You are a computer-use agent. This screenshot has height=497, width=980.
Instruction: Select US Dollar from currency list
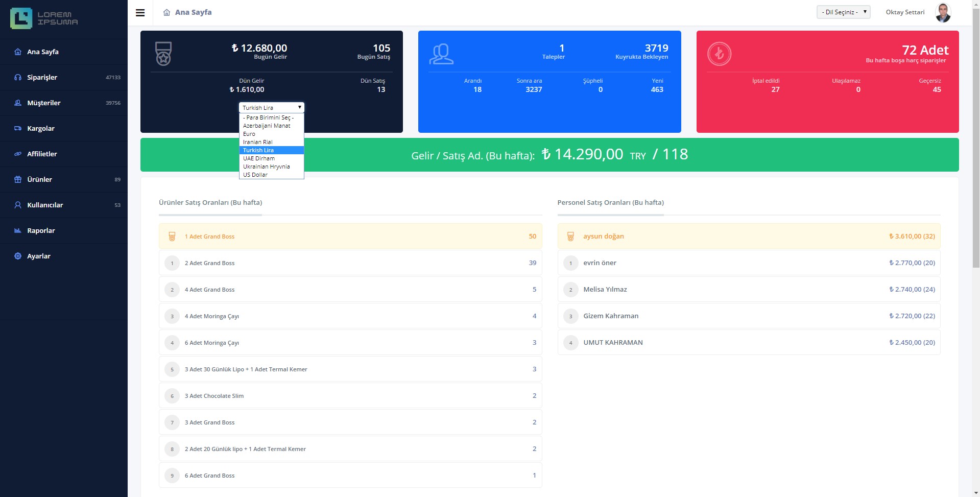coord(255,175)
